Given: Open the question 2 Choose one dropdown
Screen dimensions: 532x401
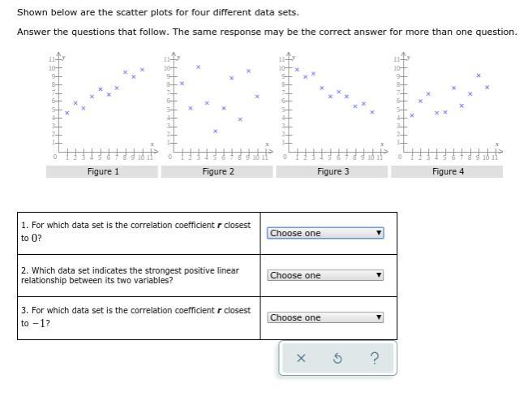Looking at the screenshot, I should [x=325, y=275].
